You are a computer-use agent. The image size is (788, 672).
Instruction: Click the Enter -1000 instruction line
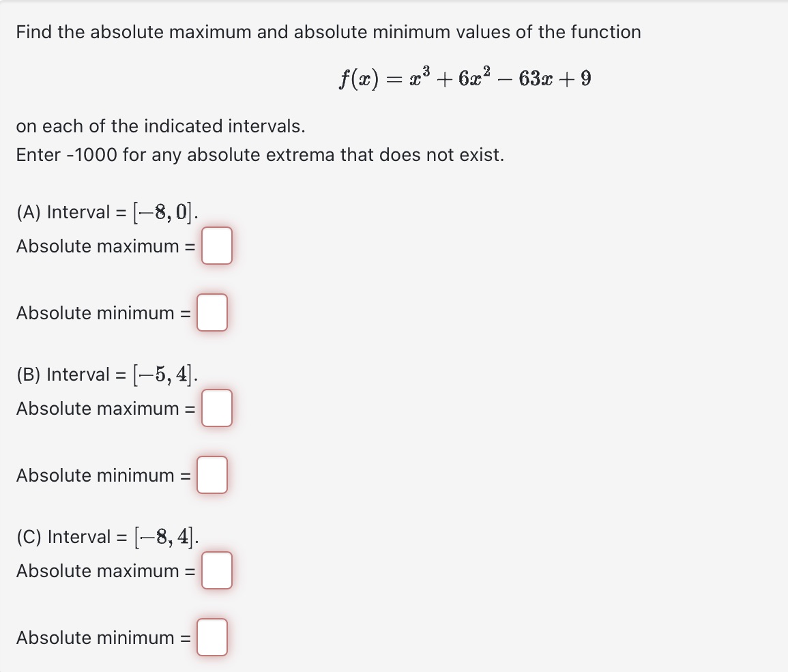[261, 155]
